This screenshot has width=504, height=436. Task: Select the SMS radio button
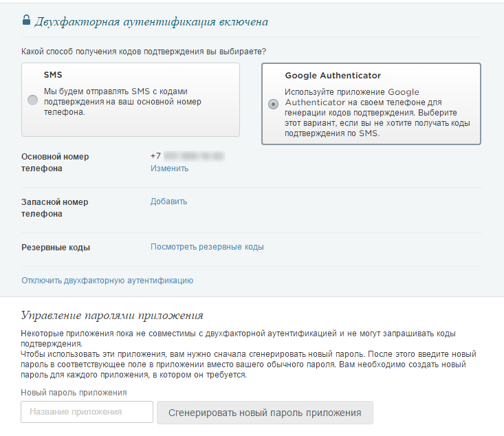click(x=32, y=100)
